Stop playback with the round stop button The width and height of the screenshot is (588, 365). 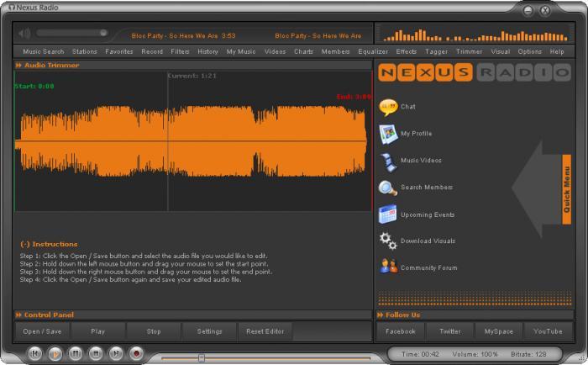[x=96, y=354]
